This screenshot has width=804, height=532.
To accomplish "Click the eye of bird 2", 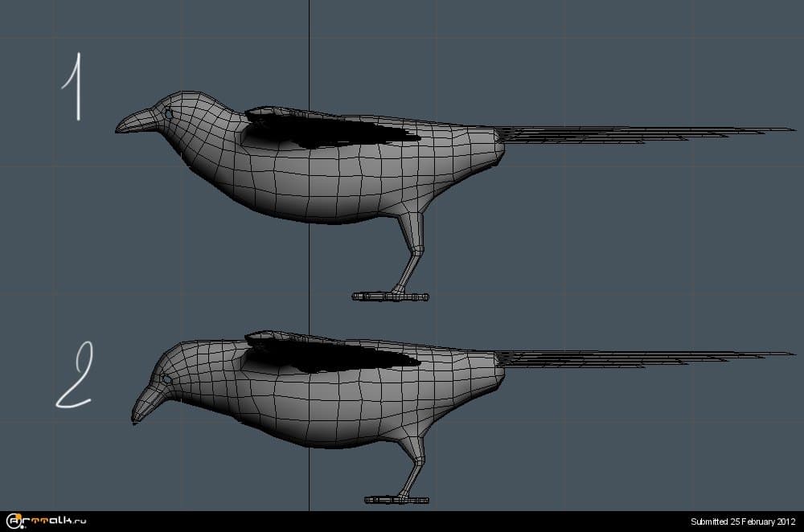I will click(166, 379).
